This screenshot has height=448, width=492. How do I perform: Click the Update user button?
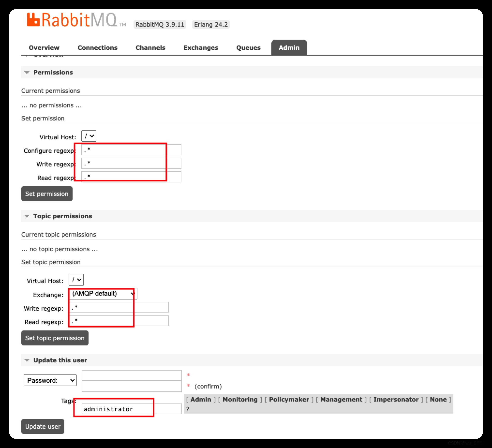43,427
